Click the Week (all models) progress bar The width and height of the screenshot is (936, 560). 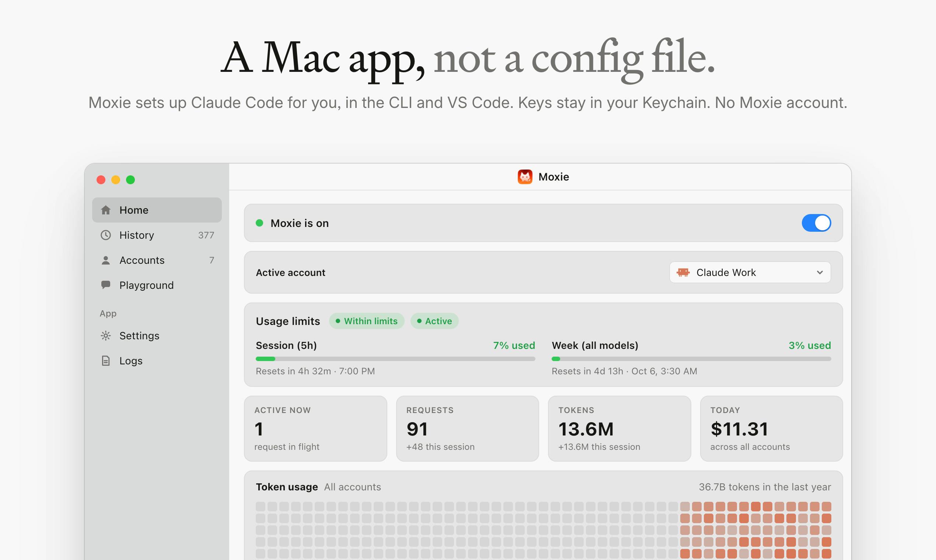(691, 359)
